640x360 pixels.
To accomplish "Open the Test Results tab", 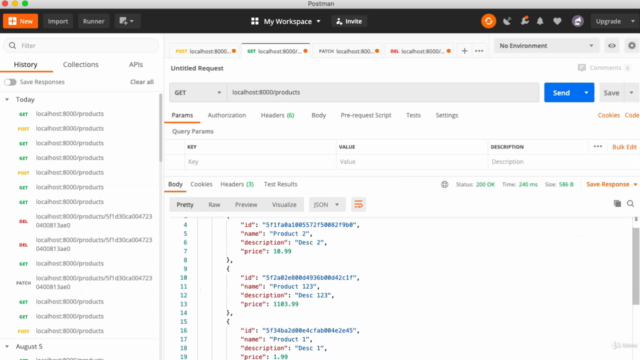I will click(280, 184).
